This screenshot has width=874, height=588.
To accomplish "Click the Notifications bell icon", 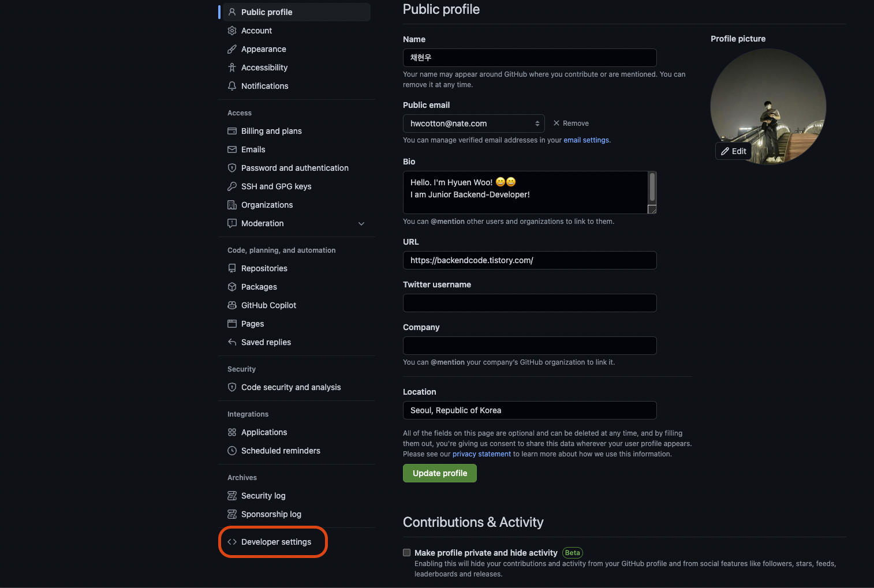I will [x=231, y=85].
